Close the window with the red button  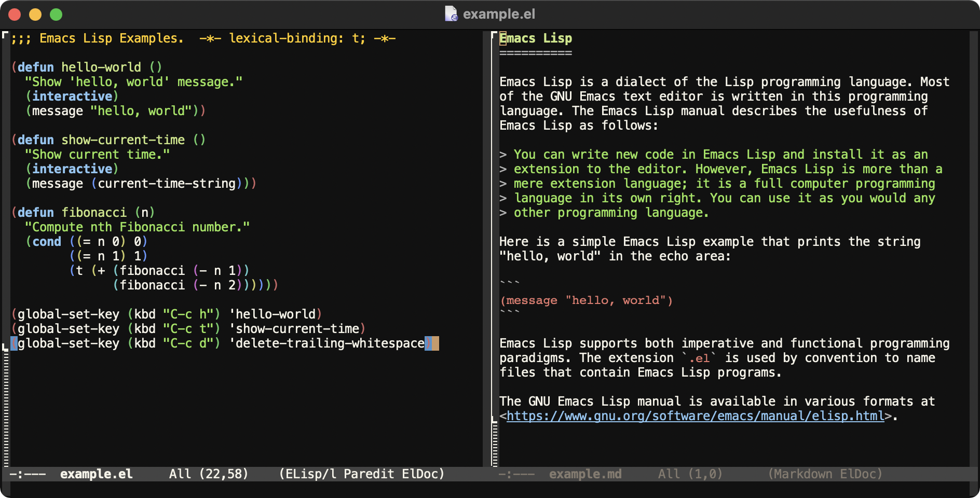[15, 15]
